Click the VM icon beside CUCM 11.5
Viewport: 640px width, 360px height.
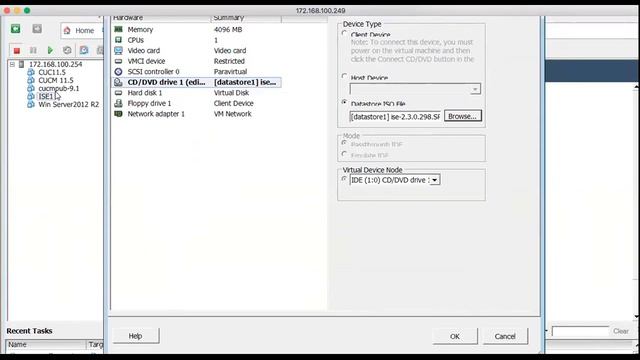[x=31, y=80]
